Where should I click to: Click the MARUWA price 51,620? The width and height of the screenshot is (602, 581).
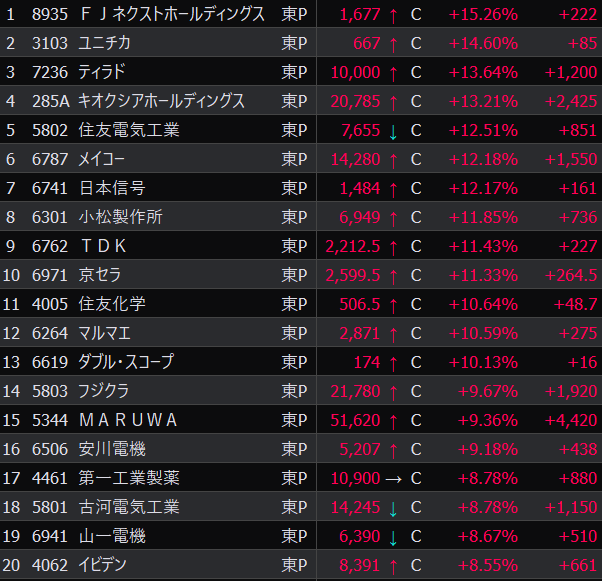354,421
